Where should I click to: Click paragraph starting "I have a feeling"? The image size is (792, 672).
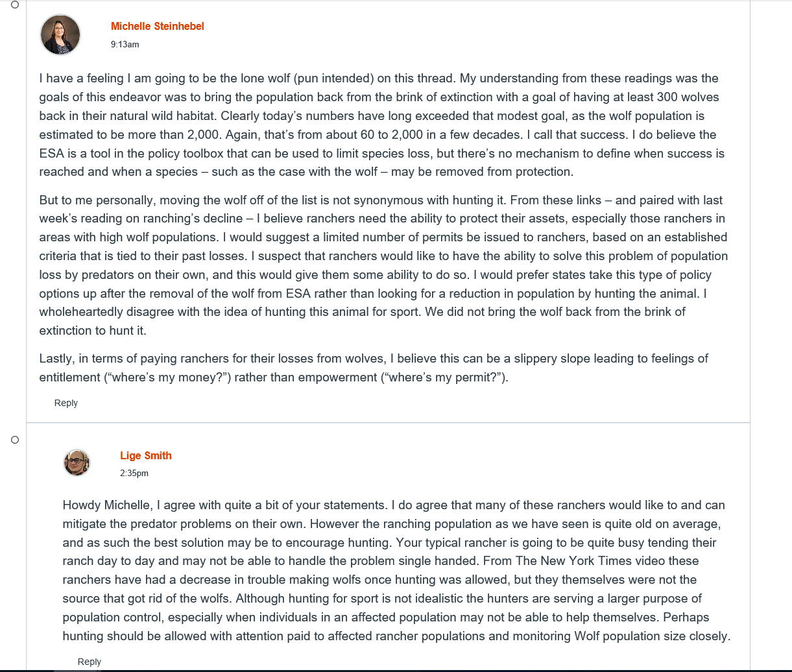coord(382,125)
